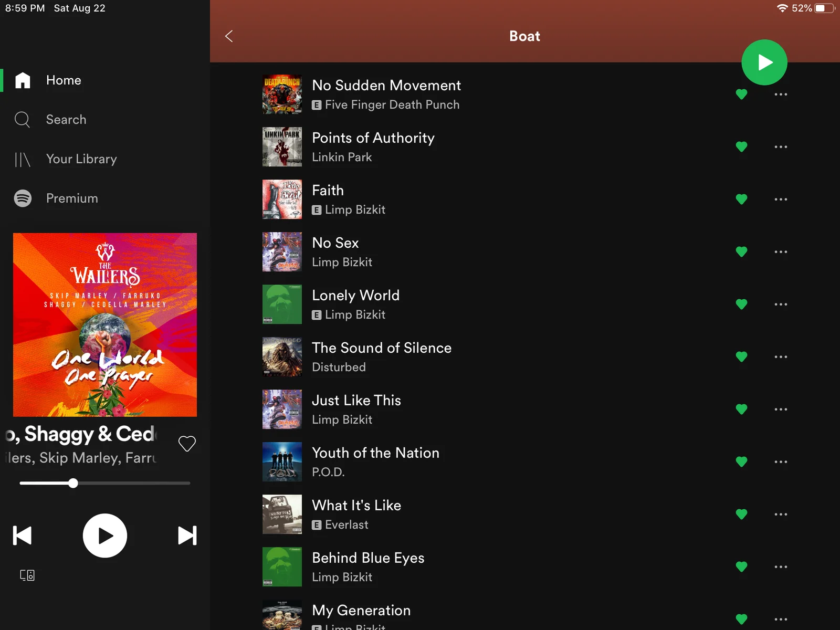Click the Spotify logo icon beside Premium
Viewport: 840px width, 630px height.
point(23,198)
